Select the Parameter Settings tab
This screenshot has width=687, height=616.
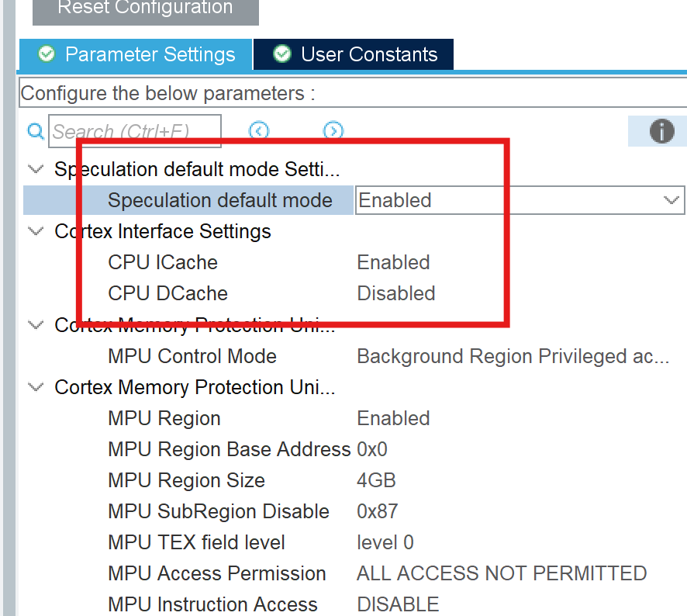(136, 54)
